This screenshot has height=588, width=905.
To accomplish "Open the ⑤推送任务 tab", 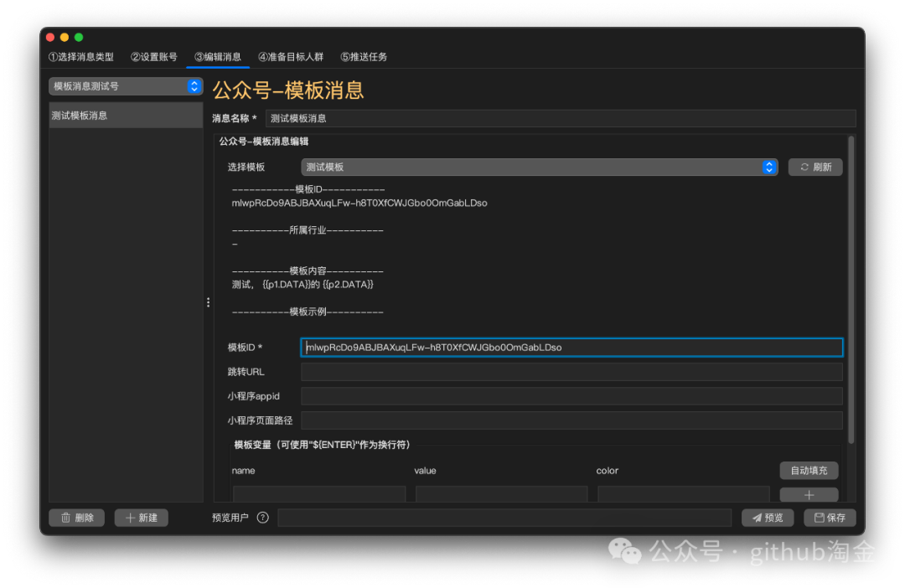I will (364, 57).
